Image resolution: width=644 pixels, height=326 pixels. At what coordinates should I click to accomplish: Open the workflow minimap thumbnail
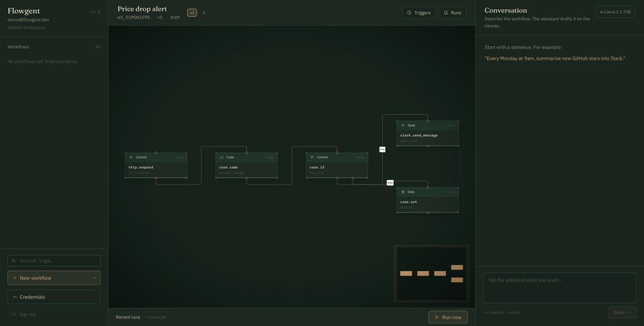click(x=431, y=274)
